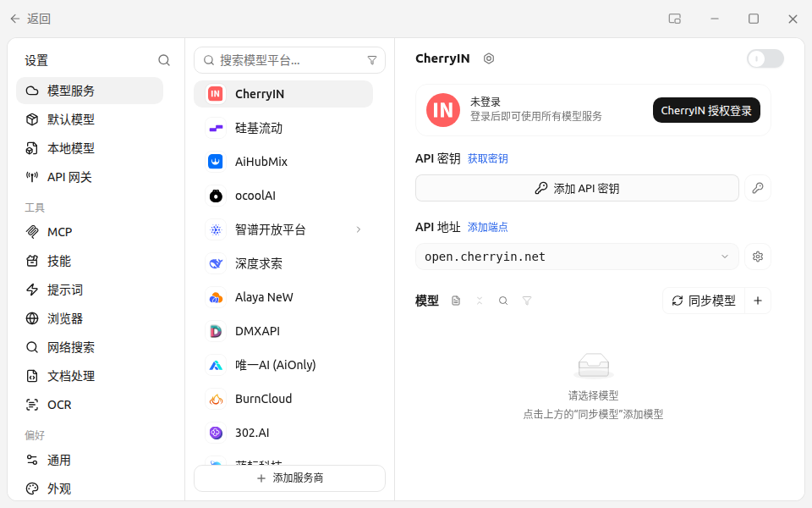Click the settings search magnifier icon

click(x=164, y=60)
